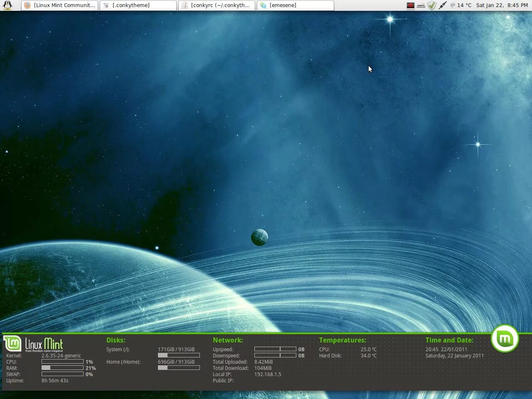Click the uptime value 8h 56m 43s
This screenshot has height=399, width=532.
[55, 381]
